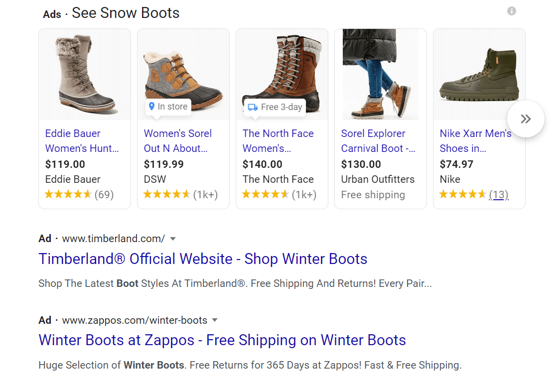Click the star rating beside the Nike listing

pos(462,194)
